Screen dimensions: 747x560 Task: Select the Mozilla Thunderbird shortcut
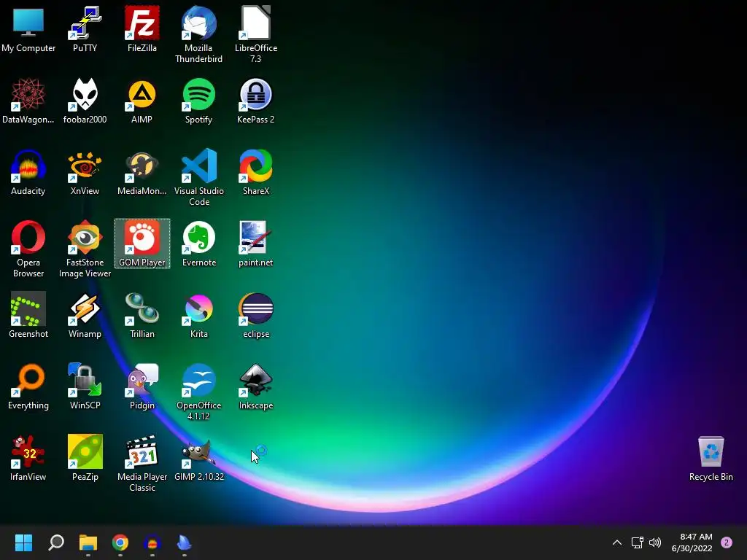[198, 34]
